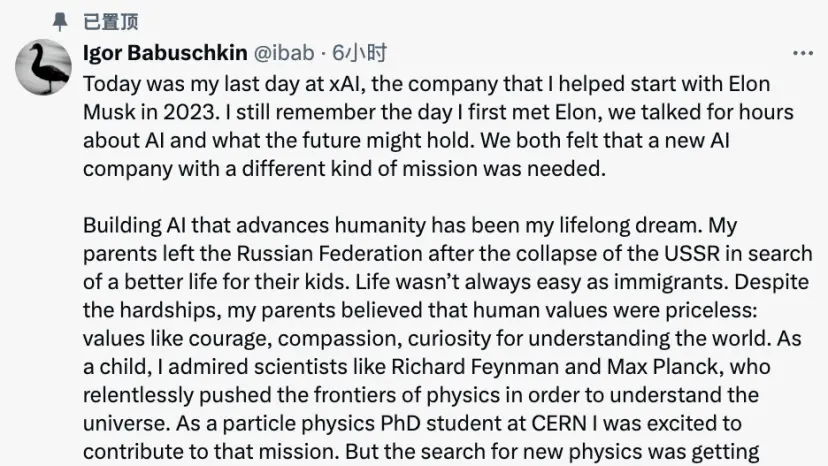Open the post via 6小时 timestamp

(360, 53)
